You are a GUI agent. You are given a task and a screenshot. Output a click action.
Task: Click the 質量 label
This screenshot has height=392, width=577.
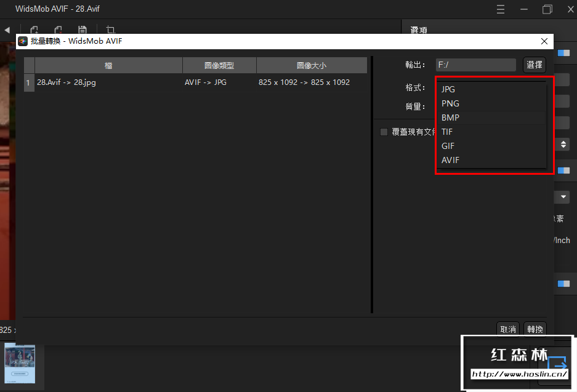point(415,106)
